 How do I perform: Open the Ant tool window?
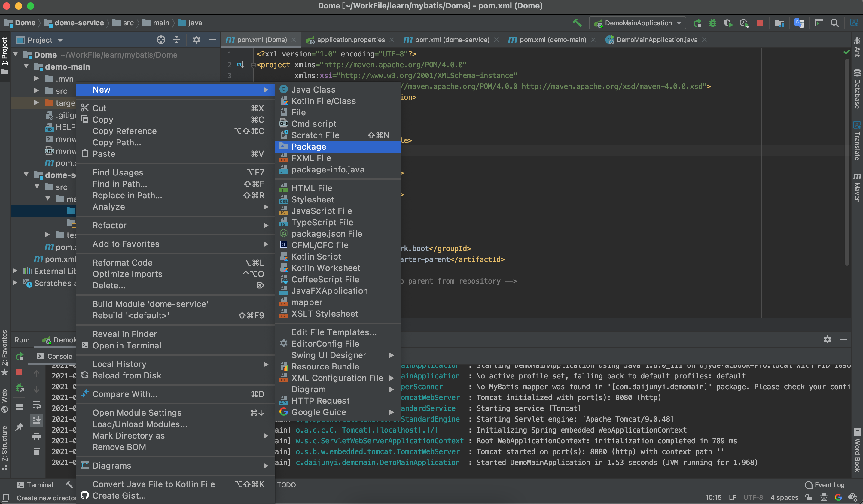[857, 47]
